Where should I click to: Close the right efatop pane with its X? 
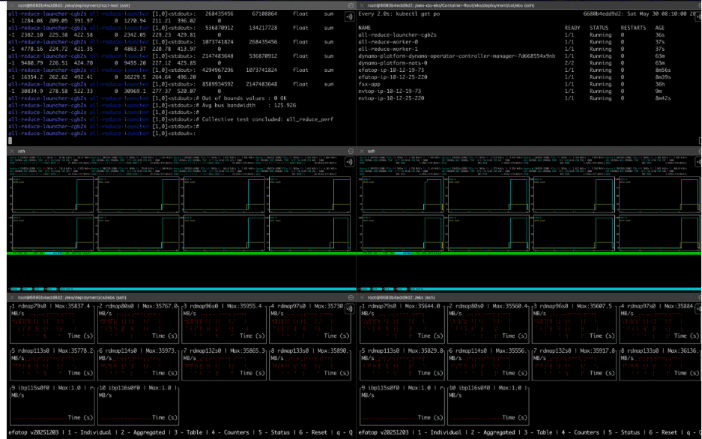click(362, 297)
